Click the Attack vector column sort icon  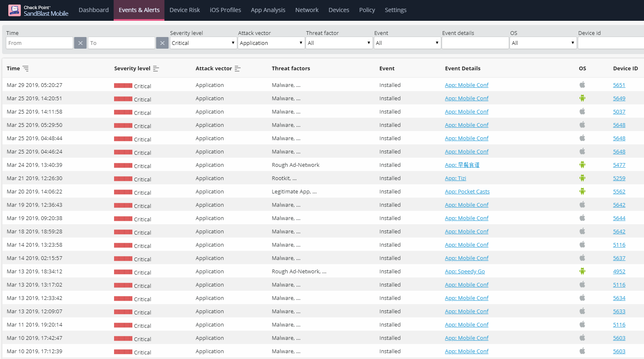click(238, 69)
